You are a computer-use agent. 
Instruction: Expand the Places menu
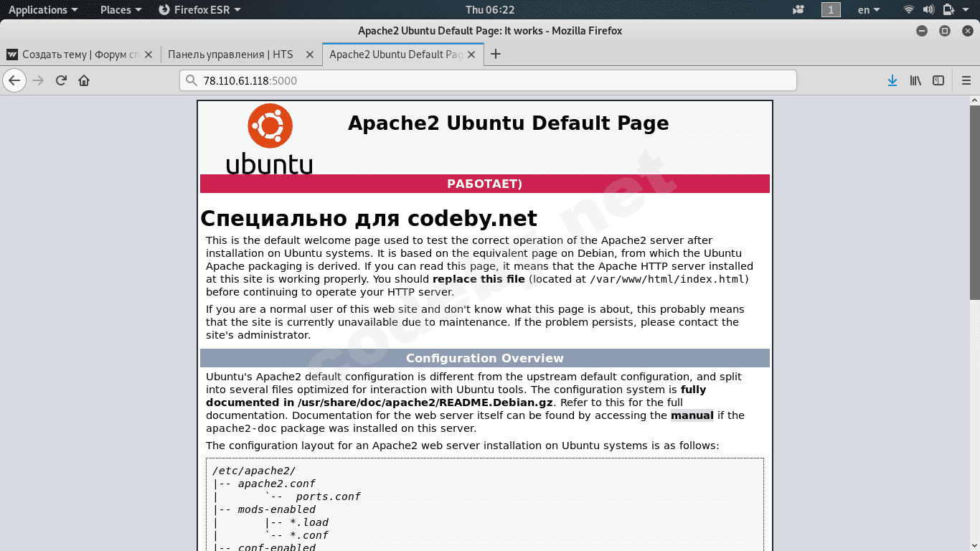coord(121,10)
